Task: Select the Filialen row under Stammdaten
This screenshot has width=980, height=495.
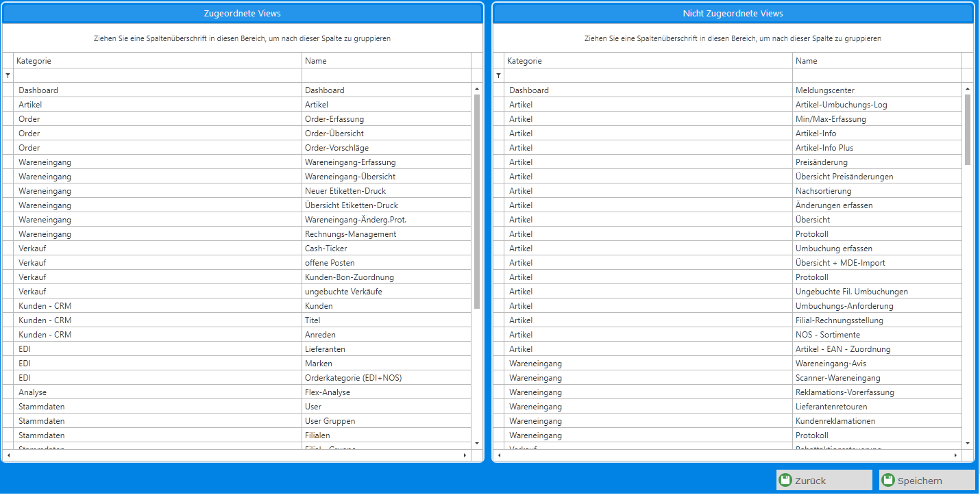Action: pos(237,435)
